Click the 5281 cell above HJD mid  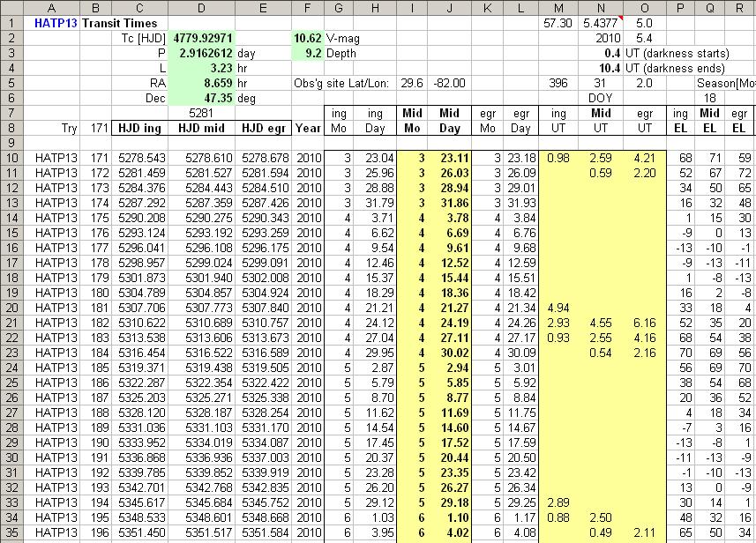click(x=201, y=113)
